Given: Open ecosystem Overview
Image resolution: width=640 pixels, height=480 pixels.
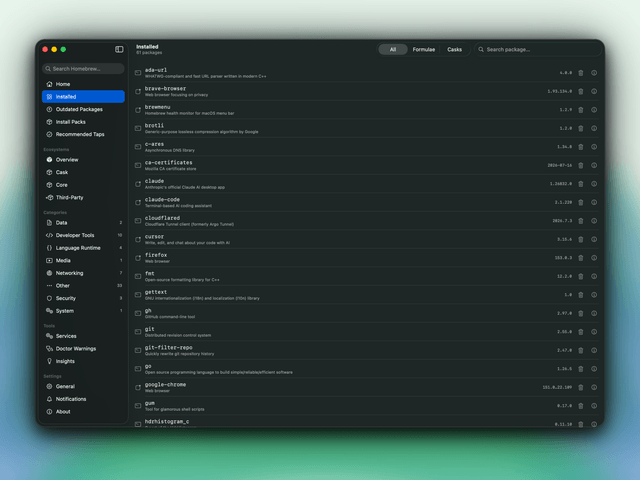Looking at the screenshot, I should [x=83, y=160].
